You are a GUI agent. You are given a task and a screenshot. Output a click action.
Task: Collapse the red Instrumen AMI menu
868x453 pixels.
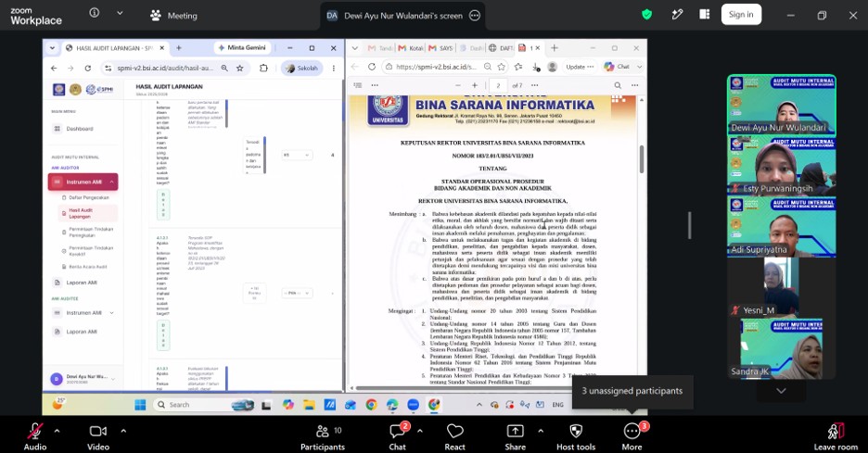[x=83, y=182]
